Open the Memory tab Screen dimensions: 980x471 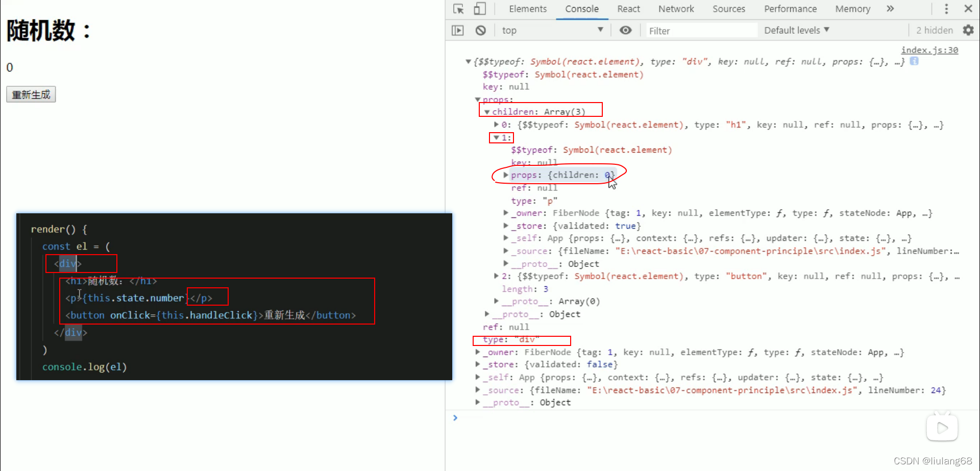click(x=852, y=9)
